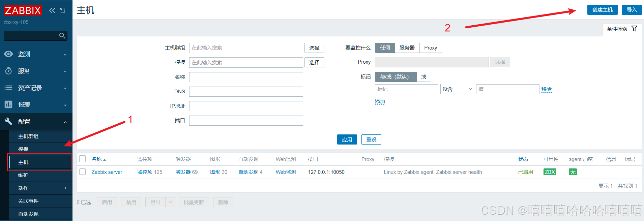The height and width of the screenshot is (221, 644).
Task: Select 服务器 under 要监控什么
Action: click(x=407, y=48)
